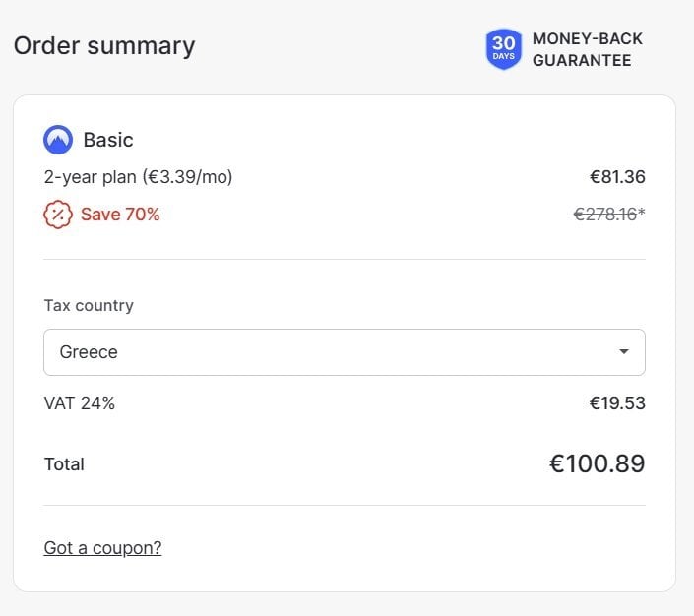Viewport: 694px width, 616px height.
Task: Click the VAT 24% label
Action: click(x=79, y=403)
